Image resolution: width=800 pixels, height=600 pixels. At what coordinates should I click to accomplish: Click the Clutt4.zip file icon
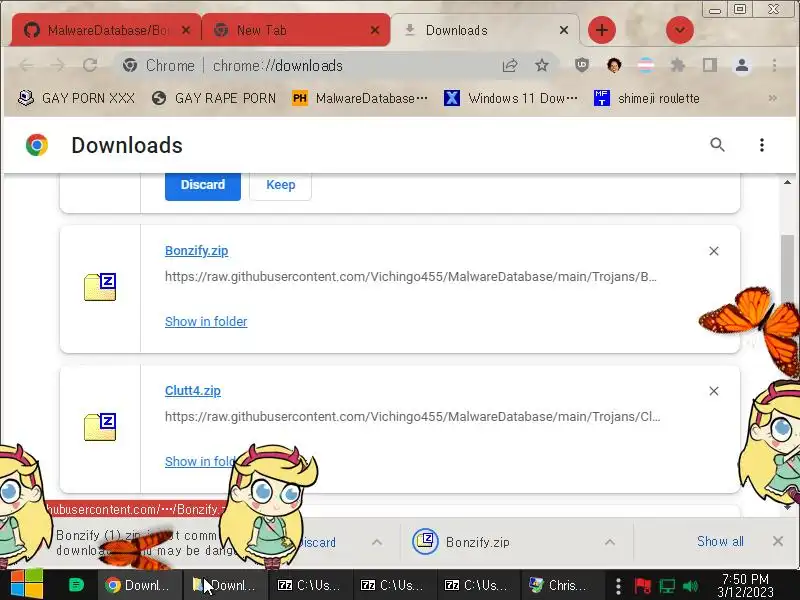tap(100, 427)
